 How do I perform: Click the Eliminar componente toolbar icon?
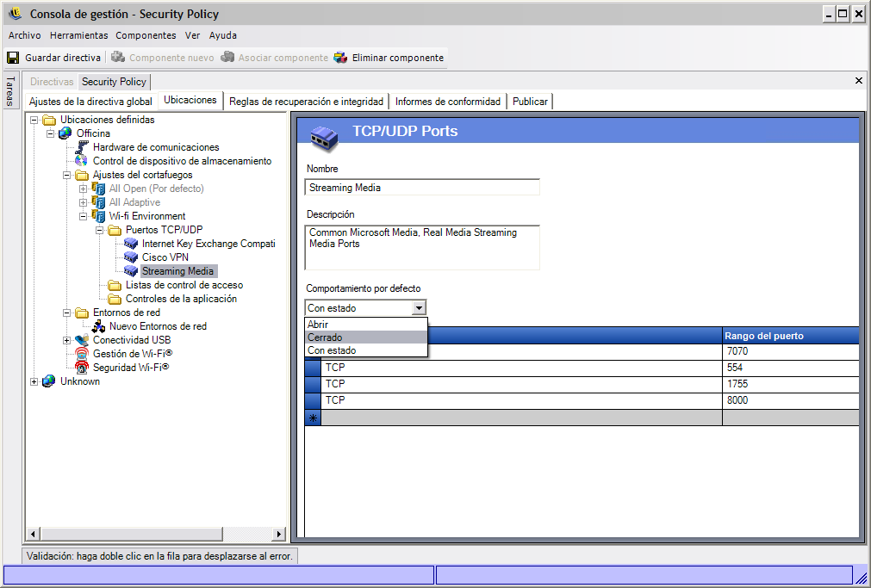point(340,58)
